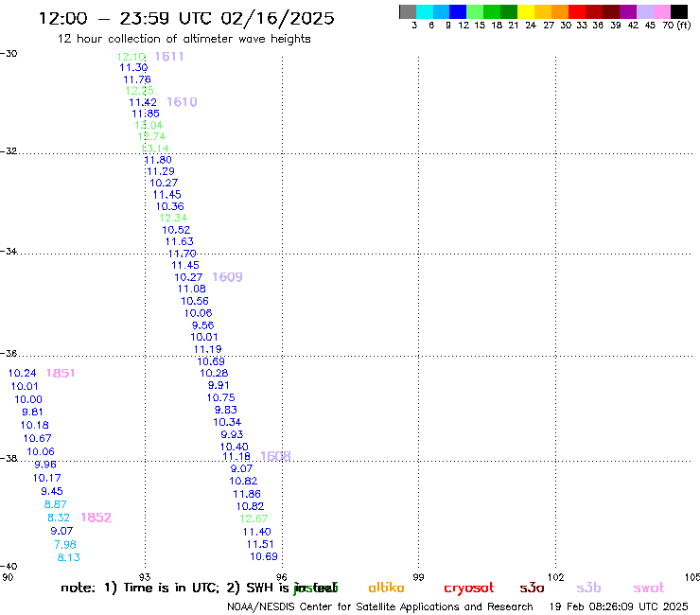Click the swot value 10.24
This screenshot has height=615, width=700.
pyautogui.click(x=23, y=373)
